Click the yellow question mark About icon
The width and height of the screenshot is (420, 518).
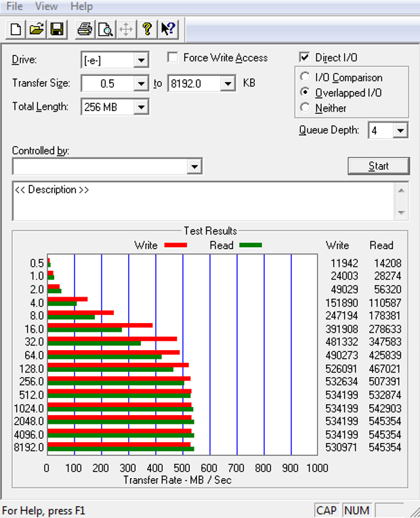[x=146, y=29]
